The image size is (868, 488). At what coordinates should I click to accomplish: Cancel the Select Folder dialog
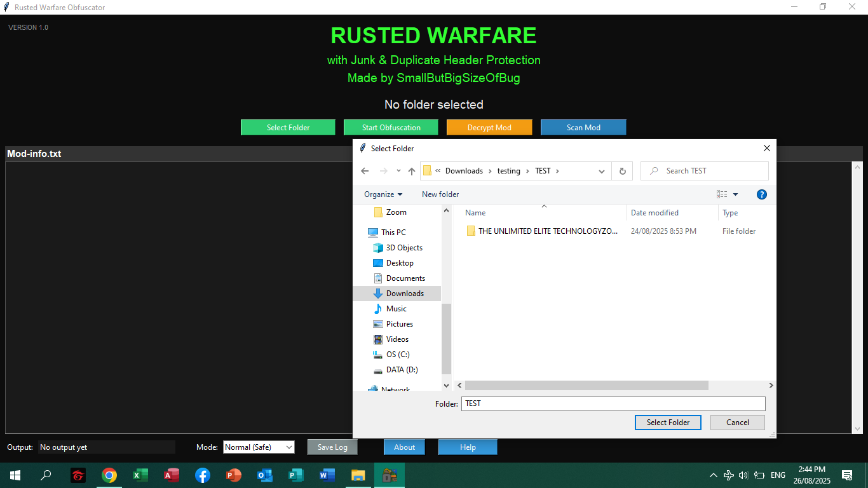[738, 423]
